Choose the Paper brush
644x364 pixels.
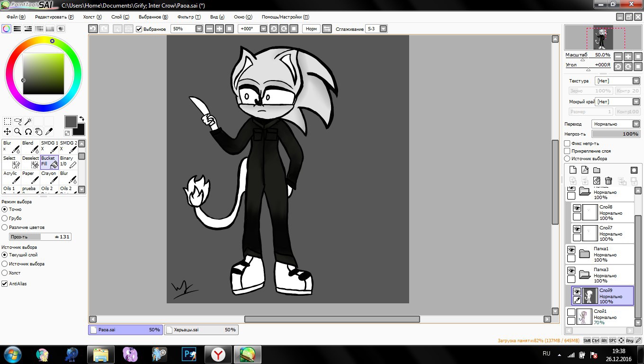(x=30, y=177)
